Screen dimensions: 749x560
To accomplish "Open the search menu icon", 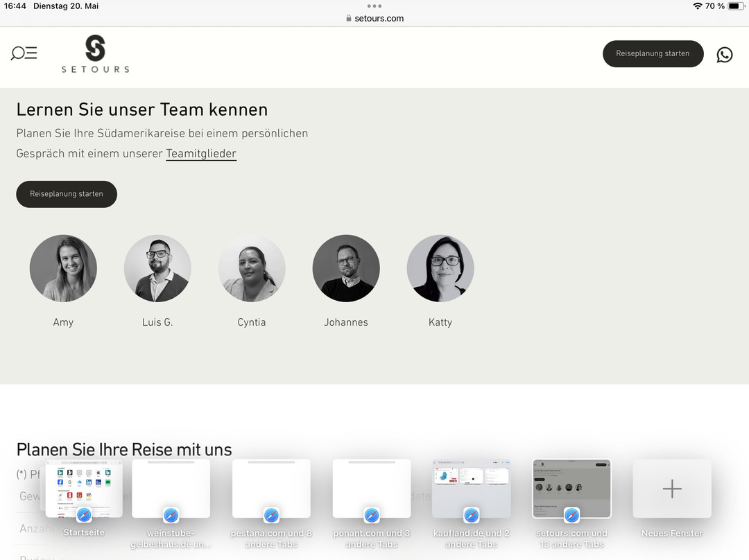I will (x=24, y=53).
